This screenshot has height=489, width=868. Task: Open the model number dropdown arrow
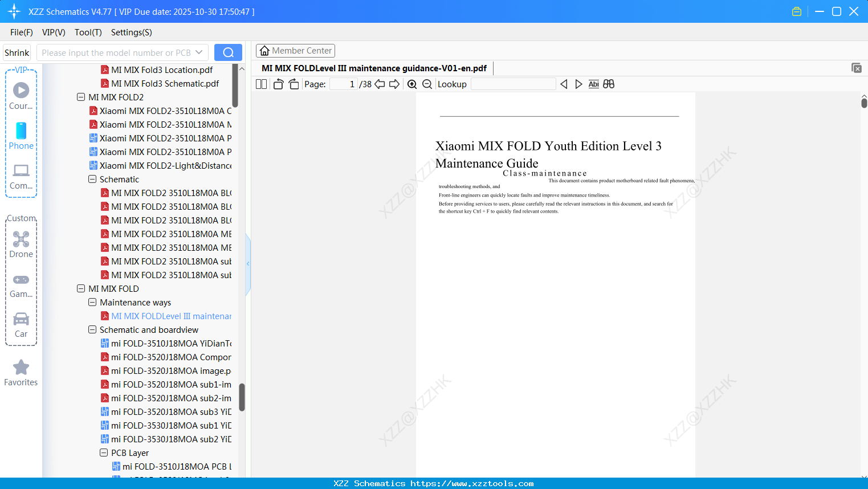pyautogui.click(x=199, y=52)
